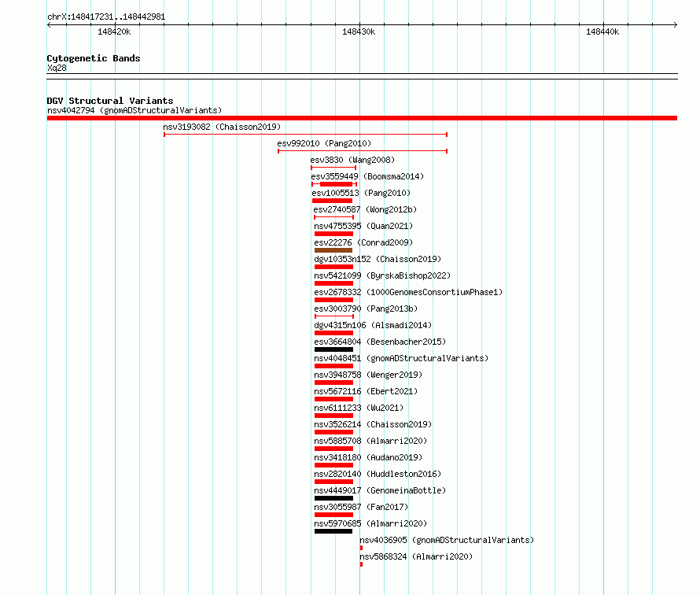Image resolution: width=700 pixels, height=595 pixels.
Task: Open dgv4315n106 (Alsmadi2014) variant label
Action: click(x=373, y=325)
